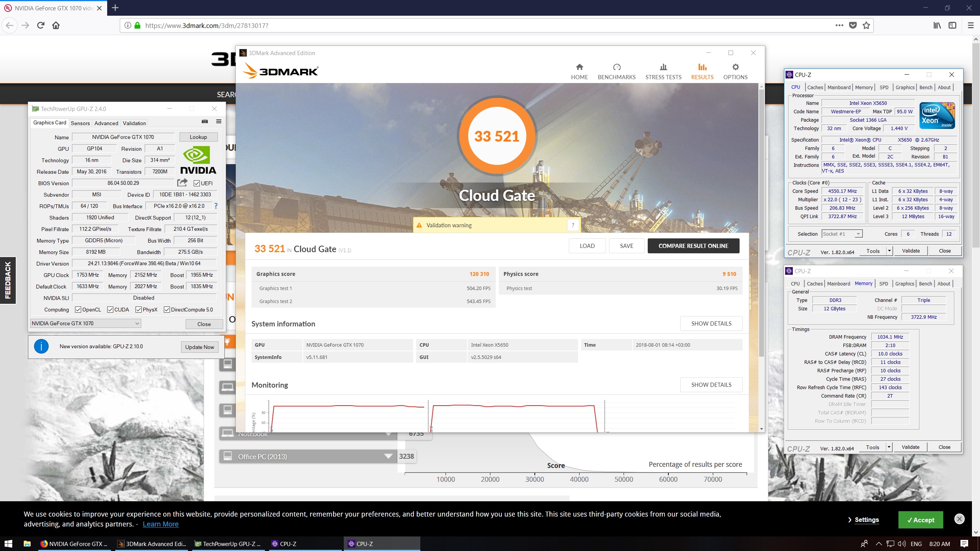Switch to the Validation tab in GPU-Z
This screenshot has width=980, height=551.
(134, 123)
